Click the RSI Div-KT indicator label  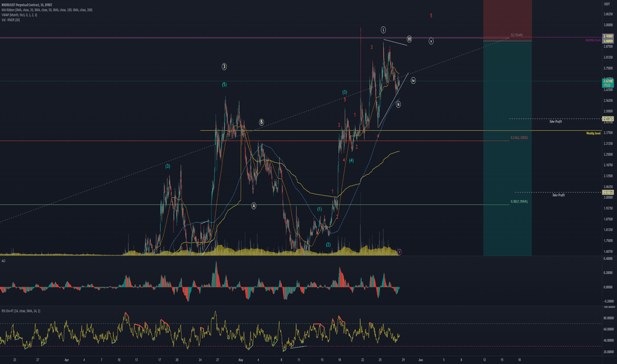tap(21, 311)
